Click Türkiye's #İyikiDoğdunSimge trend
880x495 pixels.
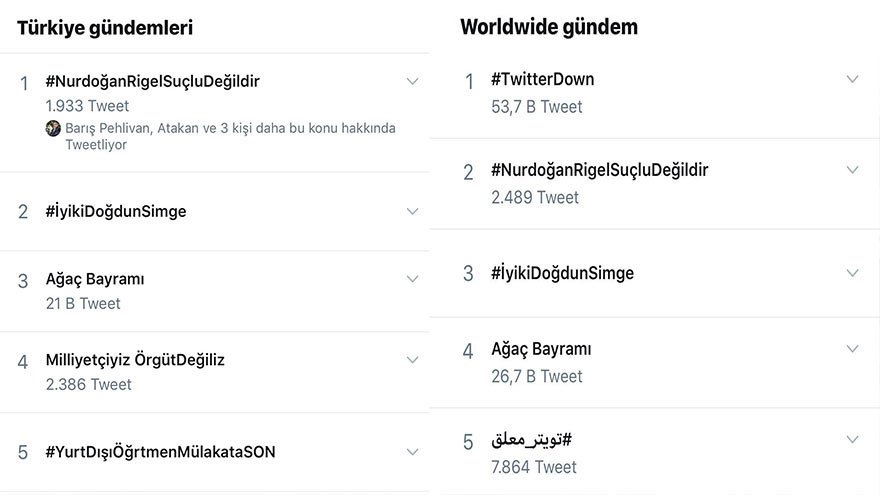(x=116, y=212)
